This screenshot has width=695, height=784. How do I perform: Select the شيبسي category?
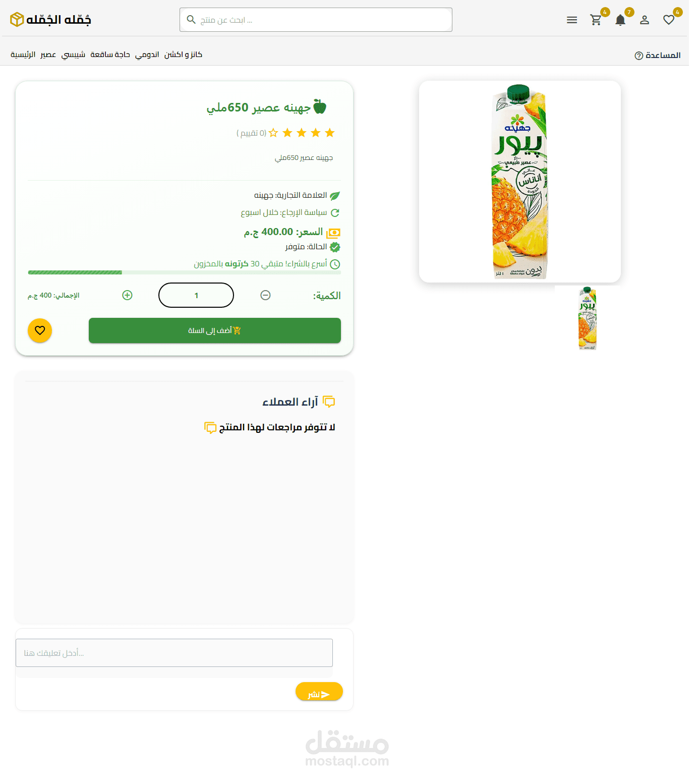[x=73, y=54]
